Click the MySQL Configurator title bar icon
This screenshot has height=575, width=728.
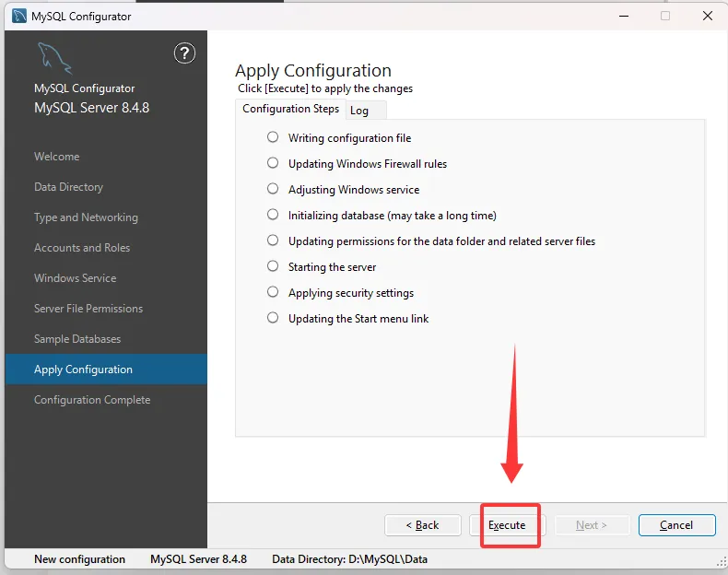pyautogui.click(x=19, y=17)
